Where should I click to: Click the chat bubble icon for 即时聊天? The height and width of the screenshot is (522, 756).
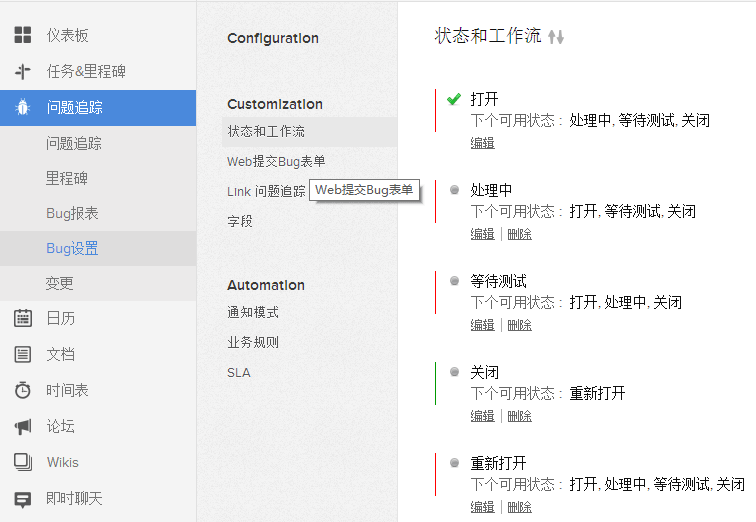point(22,498)
